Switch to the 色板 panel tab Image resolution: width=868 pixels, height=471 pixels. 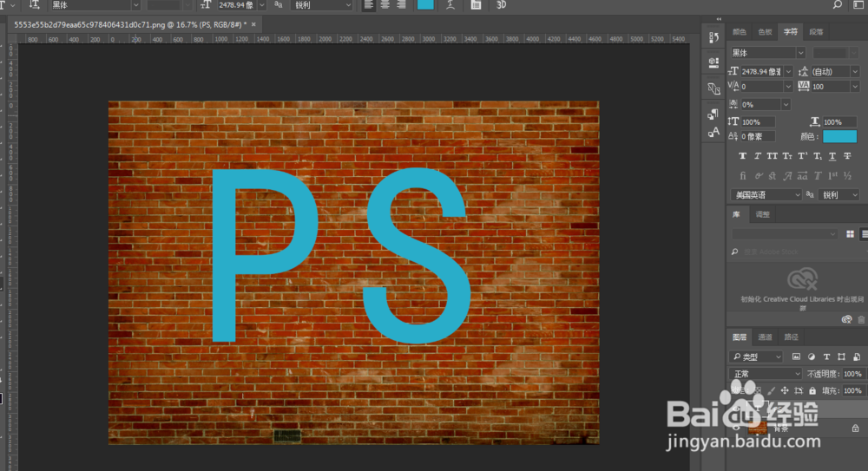[x=765, y=32]
